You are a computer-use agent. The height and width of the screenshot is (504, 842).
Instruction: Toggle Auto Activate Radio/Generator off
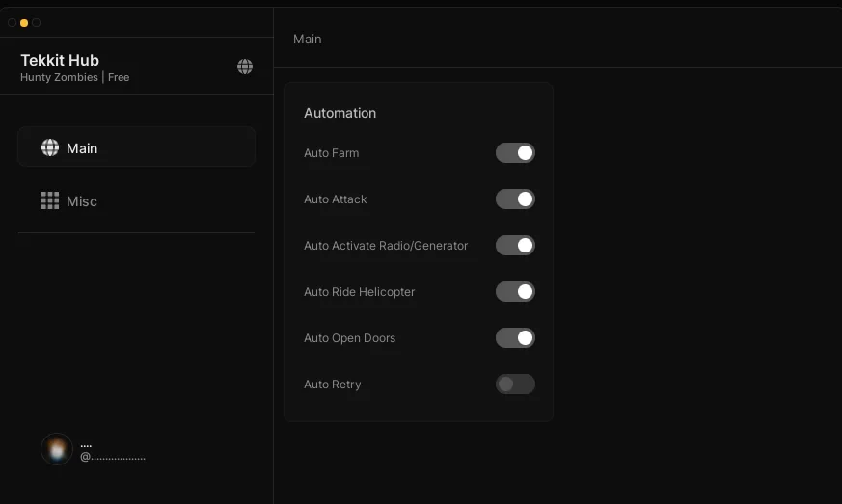[x=515, y=246]
